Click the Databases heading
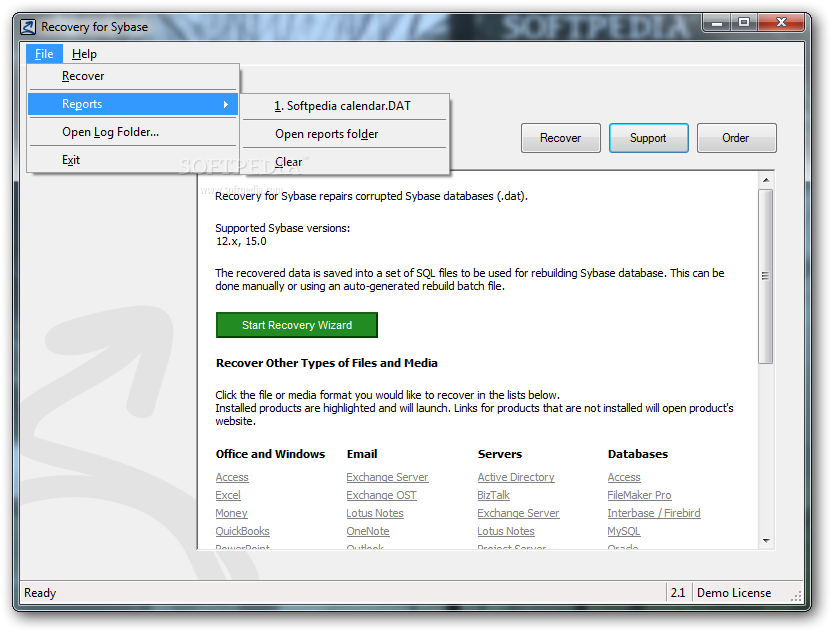Viewport: 832px width, 632px height. (638, 454)
